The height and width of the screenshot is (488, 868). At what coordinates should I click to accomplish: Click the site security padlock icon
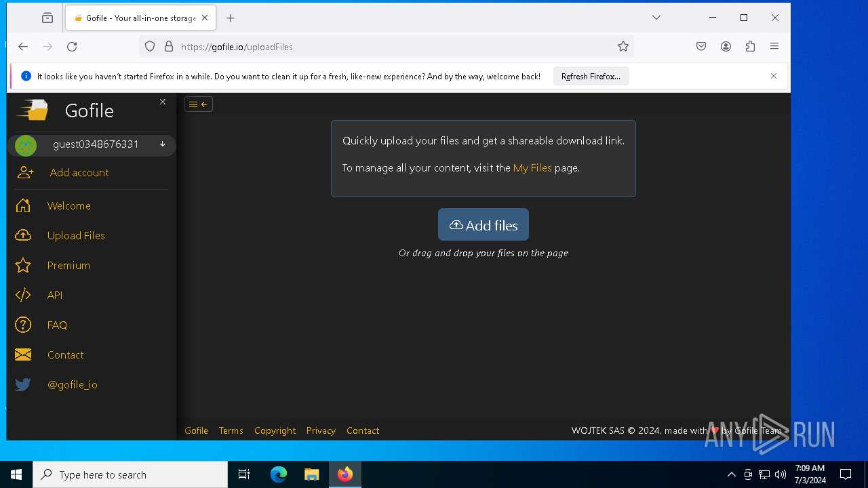[169, 47]
